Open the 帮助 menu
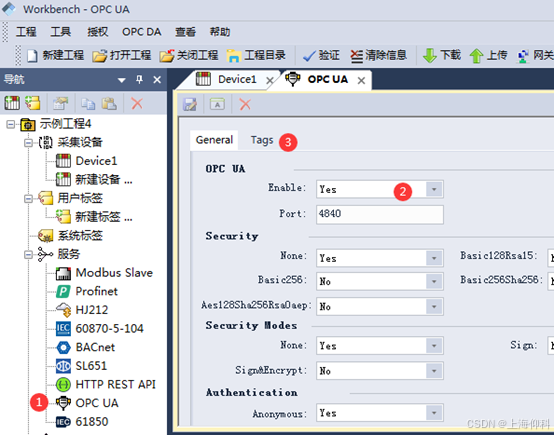This screenshot has height=435, width=554. [220, 32]
